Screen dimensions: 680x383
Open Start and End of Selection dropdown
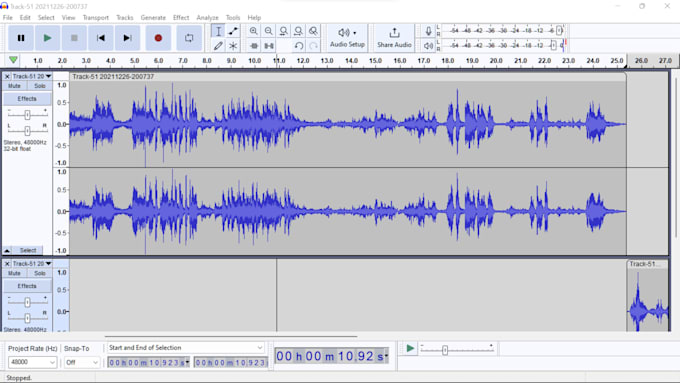[185, 347]
